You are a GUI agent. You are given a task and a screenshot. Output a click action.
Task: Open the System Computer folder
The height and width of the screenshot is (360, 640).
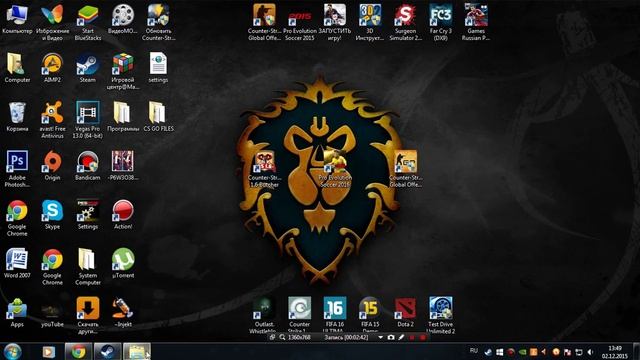pos(88,267)
